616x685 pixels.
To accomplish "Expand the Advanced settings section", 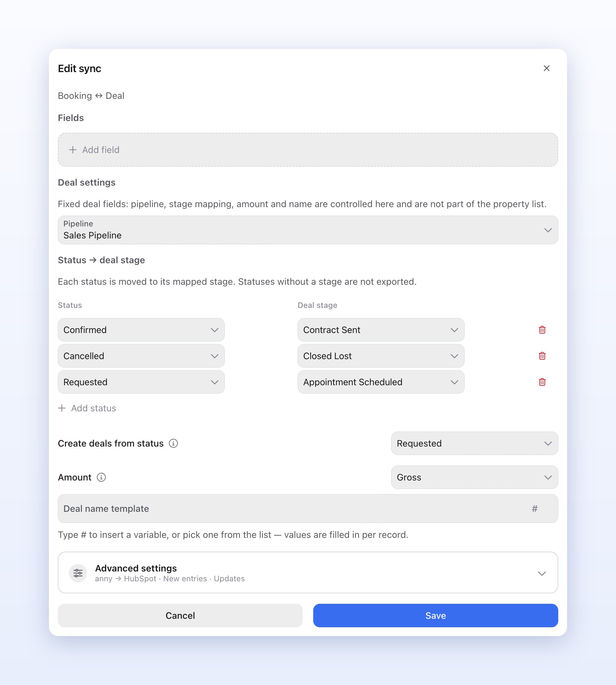I will coord(308,573).
